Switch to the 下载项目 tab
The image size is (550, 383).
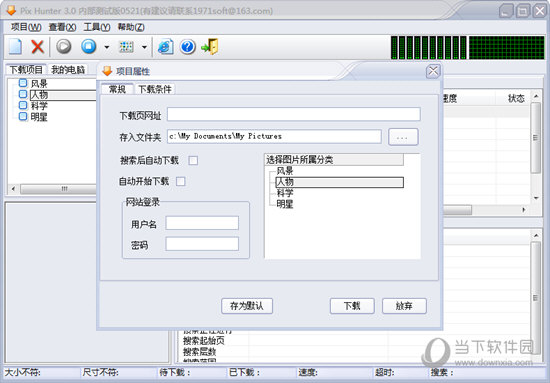point(26,70)
